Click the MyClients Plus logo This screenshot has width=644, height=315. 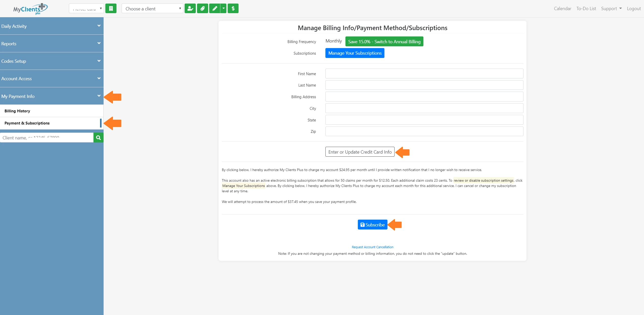[x=30, y=9]
